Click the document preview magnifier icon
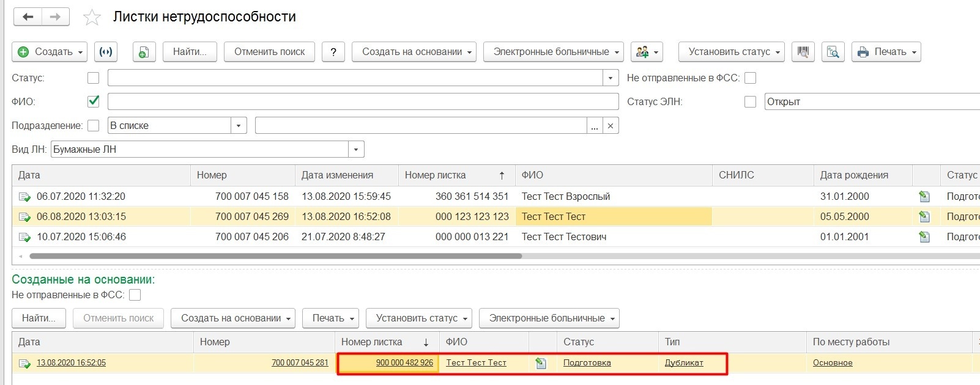Image resolution: width=980 pixels, height=385 pixels. 833,52
